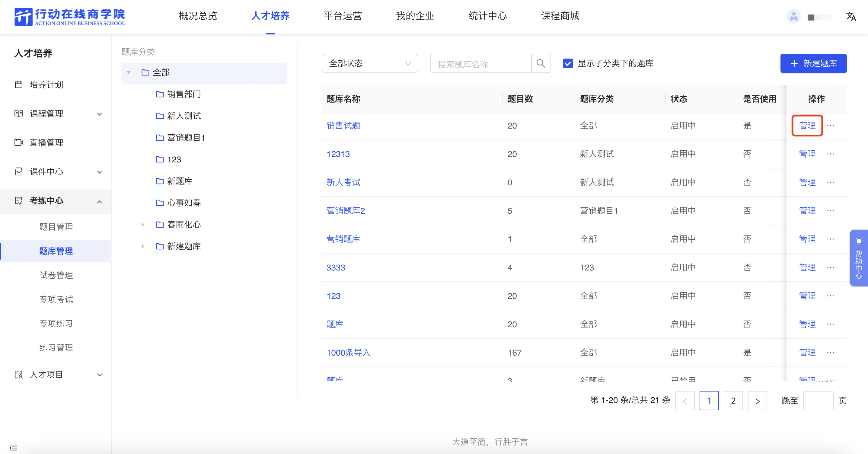The height and width of the screenshot is (454, 868).
Task: Go to next page arrow
Action: (757, 401)
